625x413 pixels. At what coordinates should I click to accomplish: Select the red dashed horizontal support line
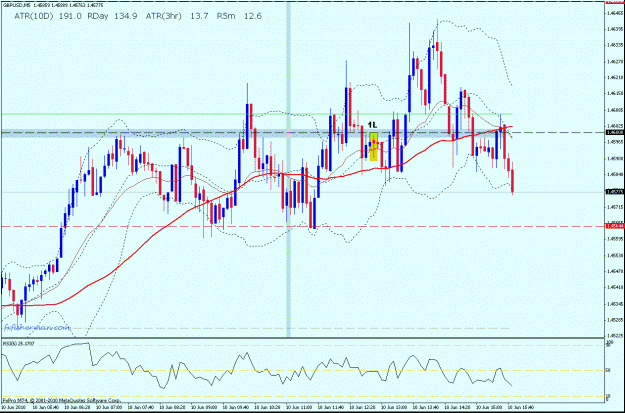pyautogui.click(x=303, y=226)
